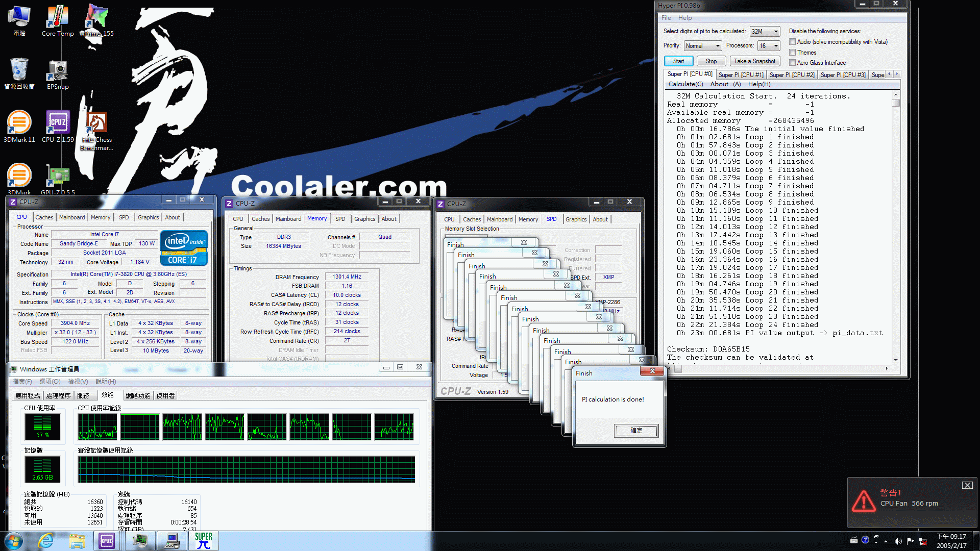Click the DRAM Frequency 1301.4 MHz value
Screen dimensions: 980x551
(x=347, y=277)
